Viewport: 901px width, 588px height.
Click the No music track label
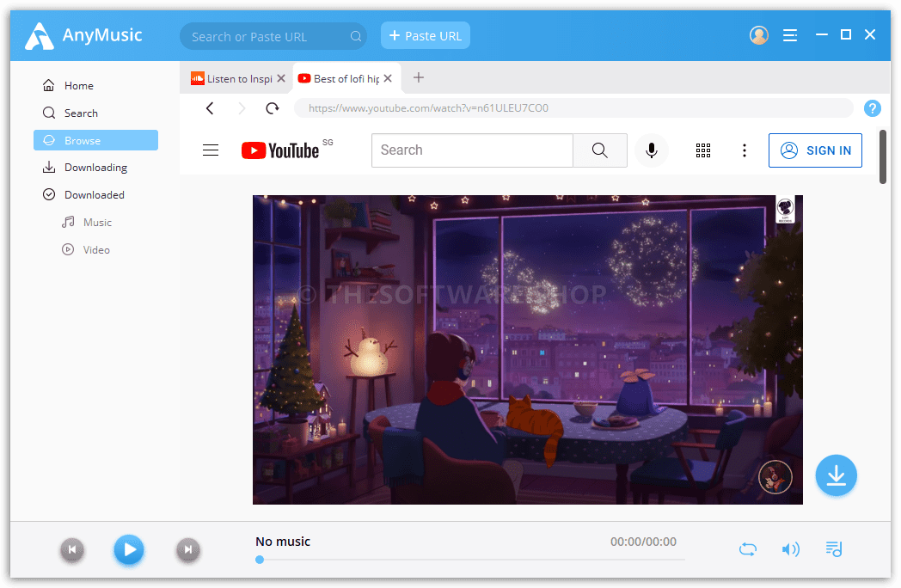pos(283,542)
